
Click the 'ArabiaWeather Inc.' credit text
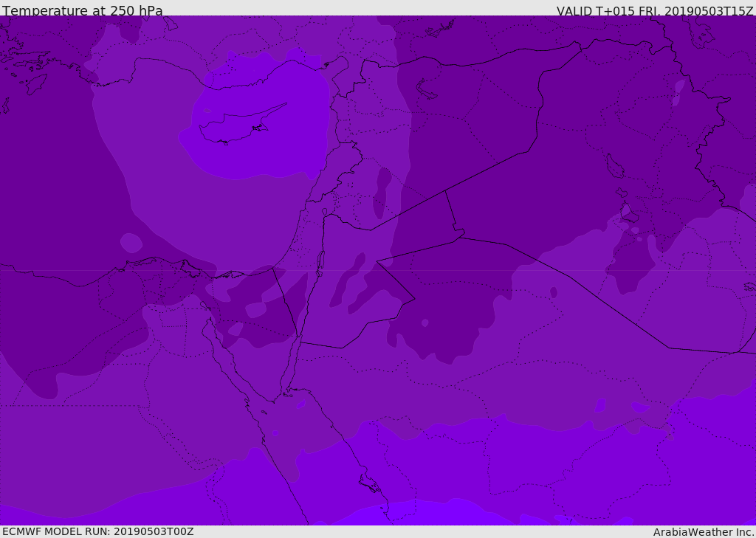click(x=704, y=532)
